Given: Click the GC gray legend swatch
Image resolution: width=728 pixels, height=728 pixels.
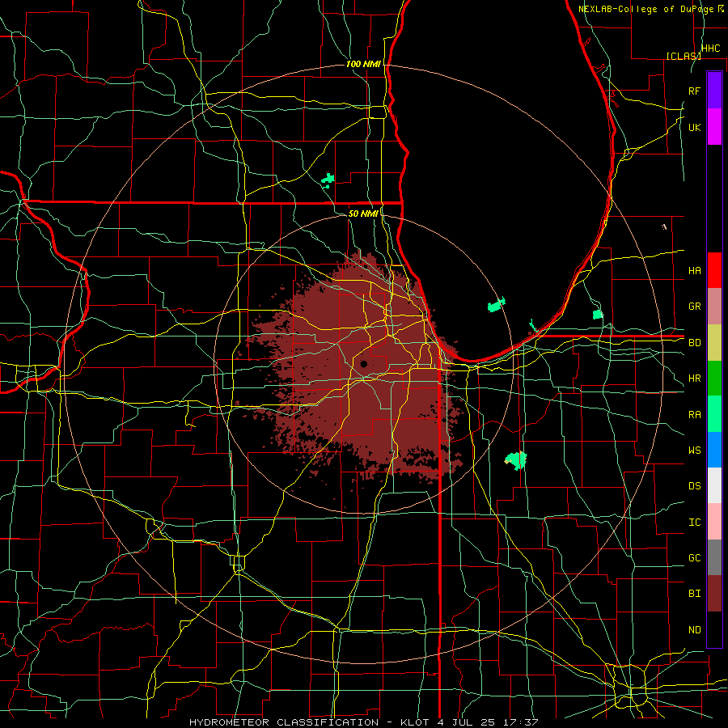Looking at the screenshot, I should point(714,557).
